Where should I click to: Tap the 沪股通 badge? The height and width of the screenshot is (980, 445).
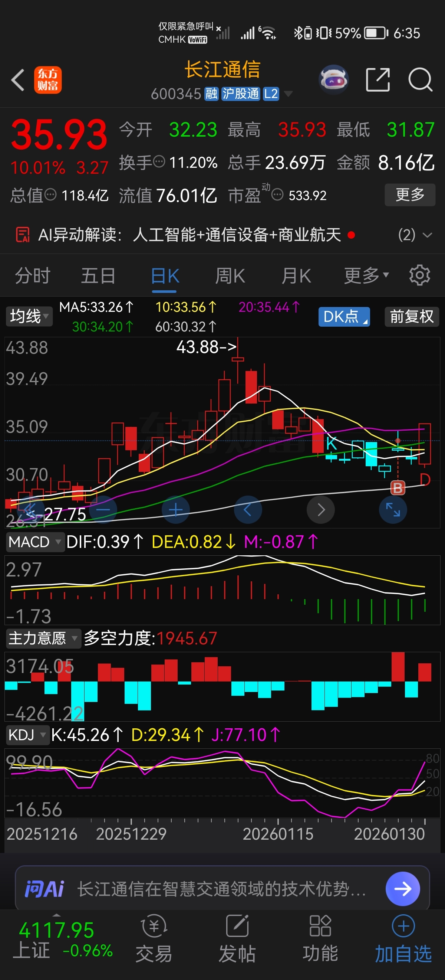(x=241, y=94)
